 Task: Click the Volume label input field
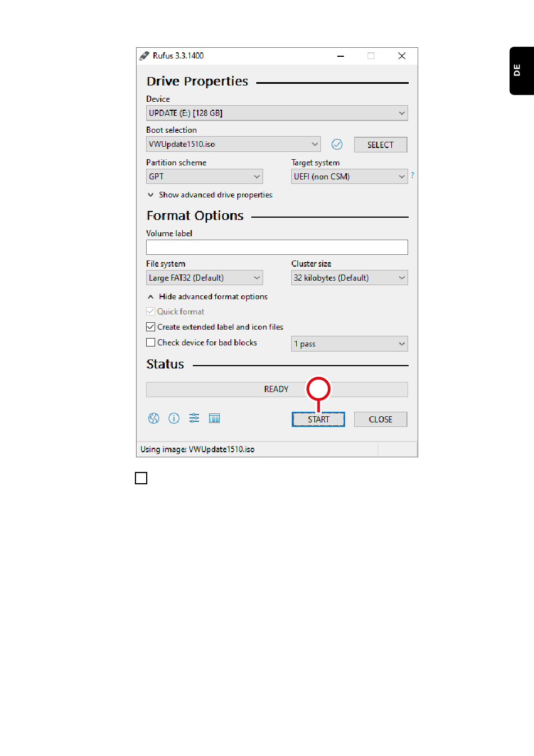[277, 247]
